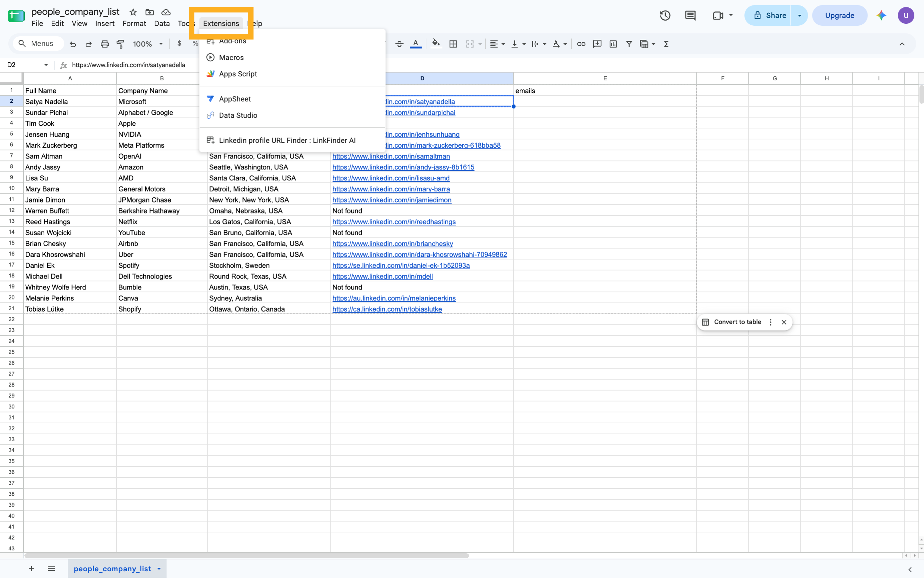Screen dimensions: 924x578
Task: Expand the text rotation dropdown arrow
Action: (x=565, y=44)
